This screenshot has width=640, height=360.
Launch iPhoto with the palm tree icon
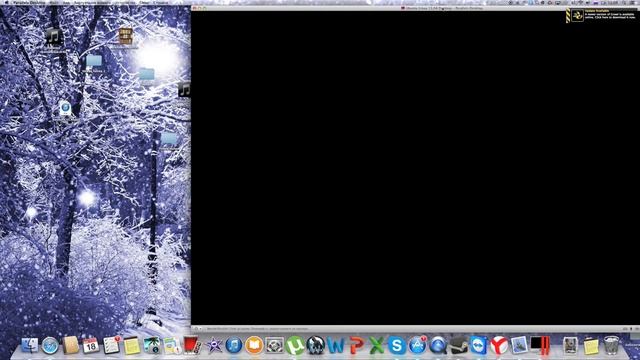(151, 345)
